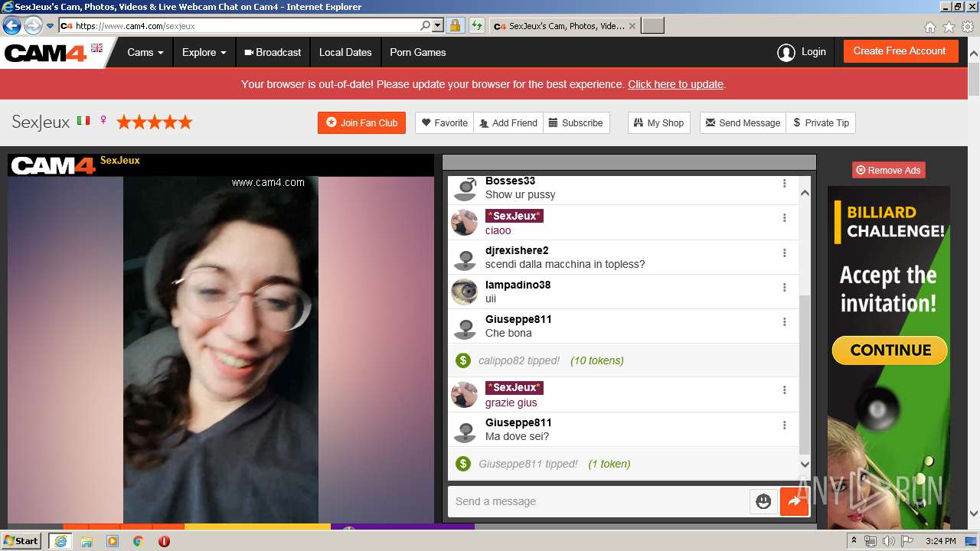Open My Shop
980x551 pixels.
pyautogui.click(x=658, y=122)
